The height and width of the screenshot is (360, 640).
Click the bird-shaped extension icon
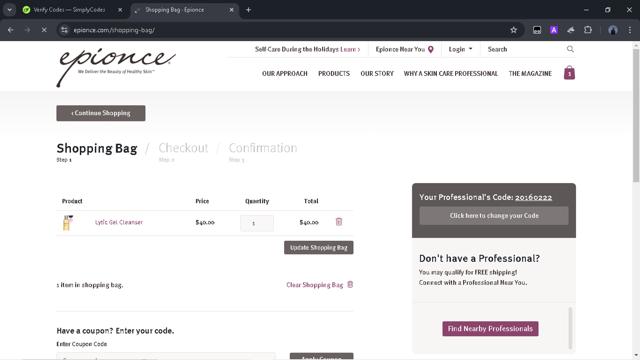(x=571, y=30)
